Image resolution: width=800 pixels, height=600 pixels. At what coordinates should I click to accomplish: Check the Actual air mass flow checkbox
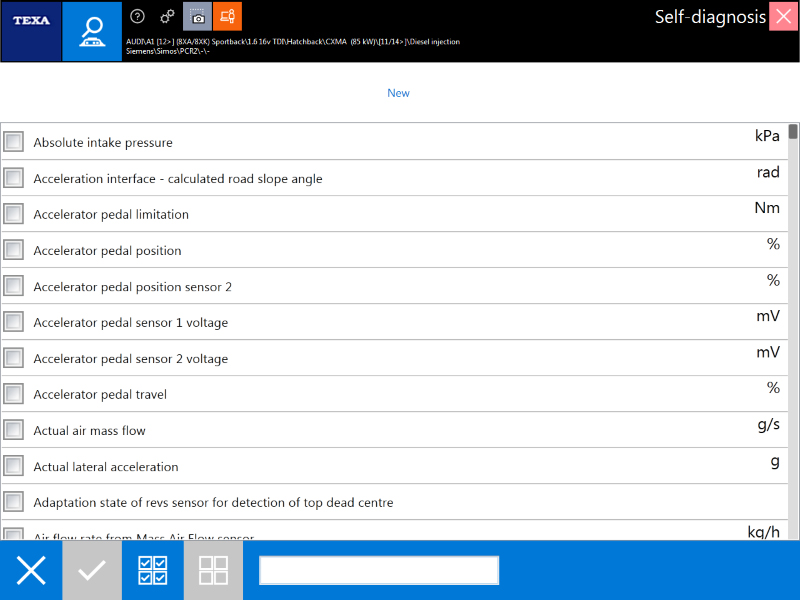coord(14,430)
